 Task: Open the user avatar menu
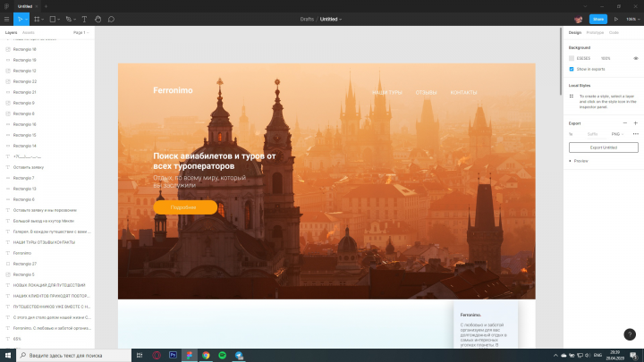[x=579, y=20]
